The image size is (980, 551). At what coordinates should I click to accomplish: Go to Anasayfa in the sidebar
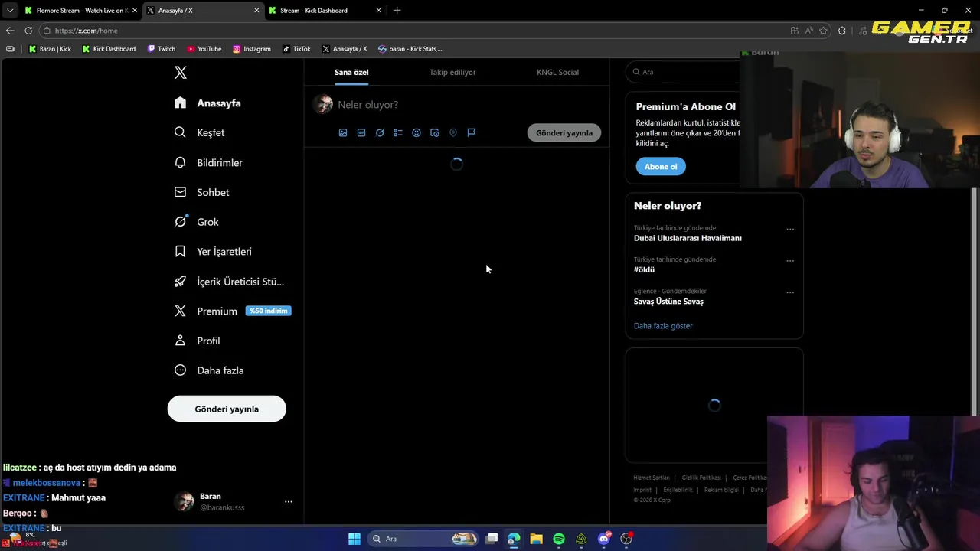(x=207, y=103)
